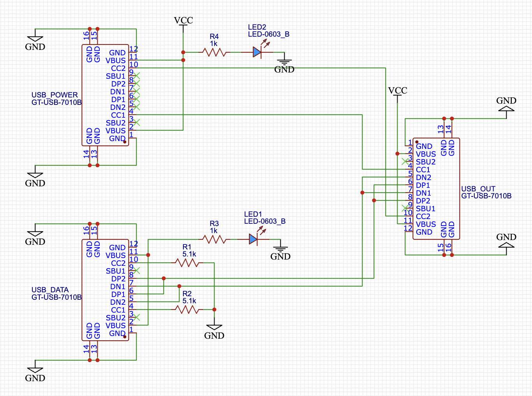Click no-connect marker on USB_DATA SBU1
Viewport: 532px width, 396px height.
(x=136, y=270)
